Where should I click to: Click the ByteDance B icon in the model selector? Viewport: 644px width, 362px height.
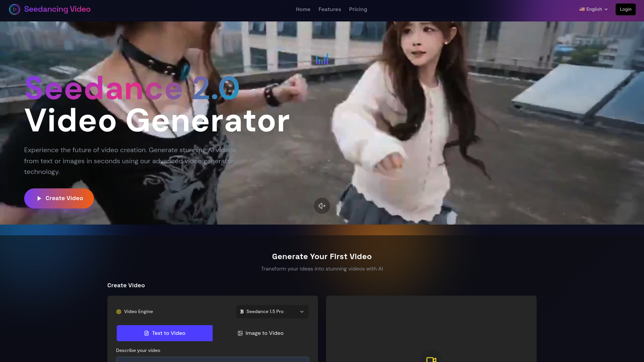(x=242, y=311)
